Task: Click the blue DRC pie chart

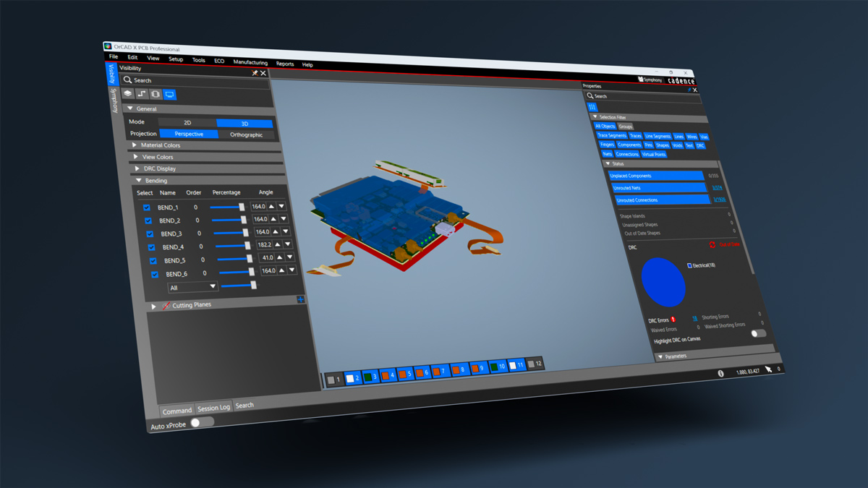Action: 663,281
